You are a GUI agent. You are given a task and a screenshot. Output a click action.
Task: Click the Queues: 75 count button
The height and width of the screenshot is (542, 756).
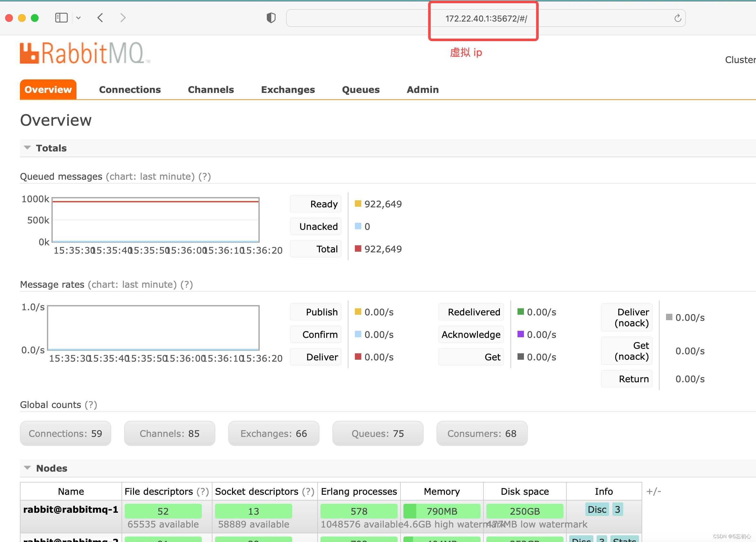point(378,433)
